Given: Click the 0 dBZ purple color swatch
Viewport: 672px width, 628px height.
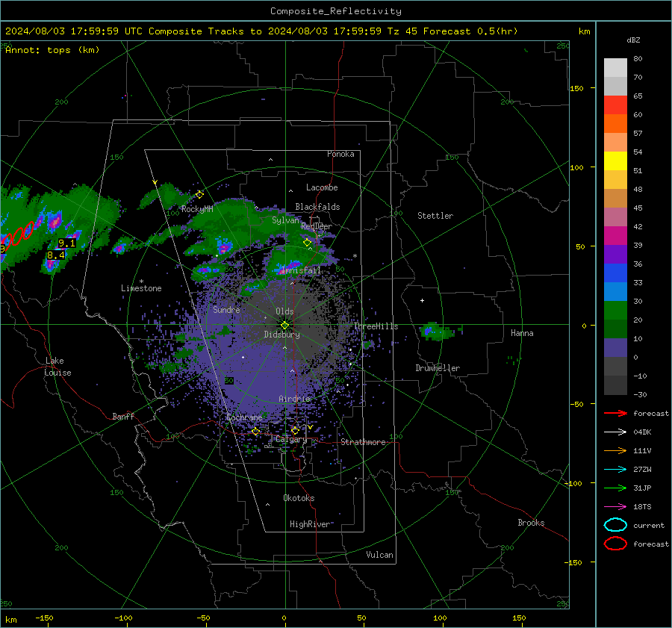Looking at the screenshot, I should [x=615, y=348].
